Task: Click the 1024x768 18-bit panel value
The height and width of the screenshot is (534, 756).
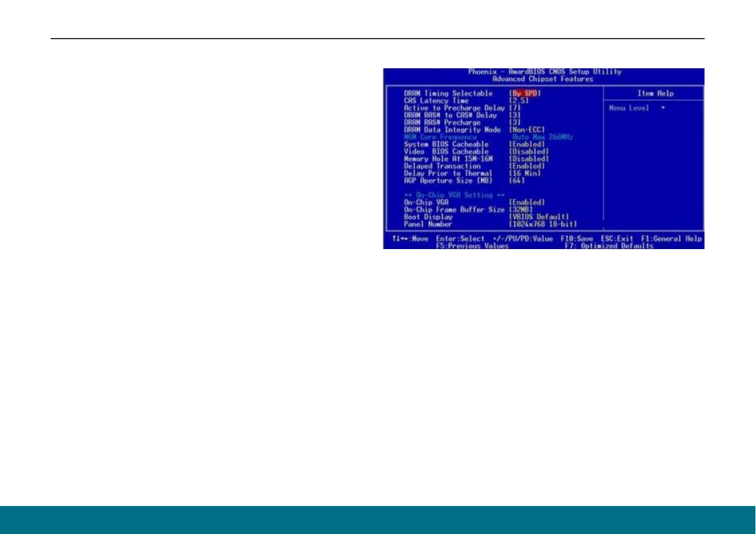Action: tap(543, 224)
